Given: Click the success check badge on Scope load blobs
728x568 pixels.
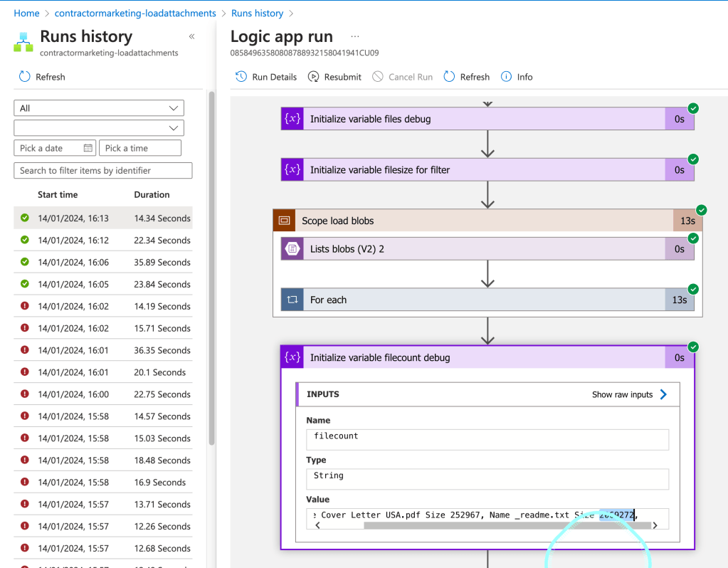Looking at the screenshot, I should pos(702,210).
